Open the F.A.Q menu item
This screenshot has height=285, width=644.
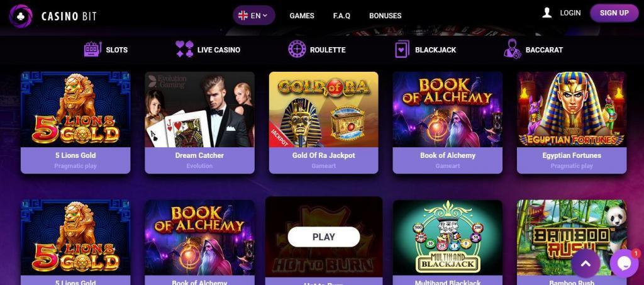pyautogui.click(x=341, y=16)
